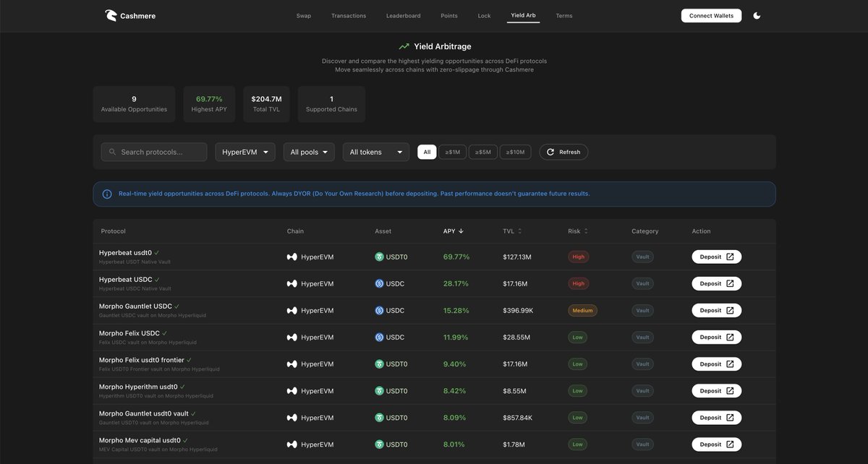The height and width of the screenshot is (464, 868).
Task: Open the HyperEVM chain dropdown
Action: [x=245, y=152]
